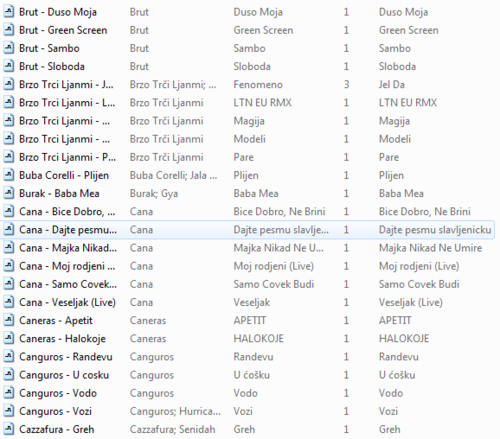Viewport: 500px width, 439px height.
Task: Click the Cazzafura; Senidah artist cell
Action: tap(173, 429)
